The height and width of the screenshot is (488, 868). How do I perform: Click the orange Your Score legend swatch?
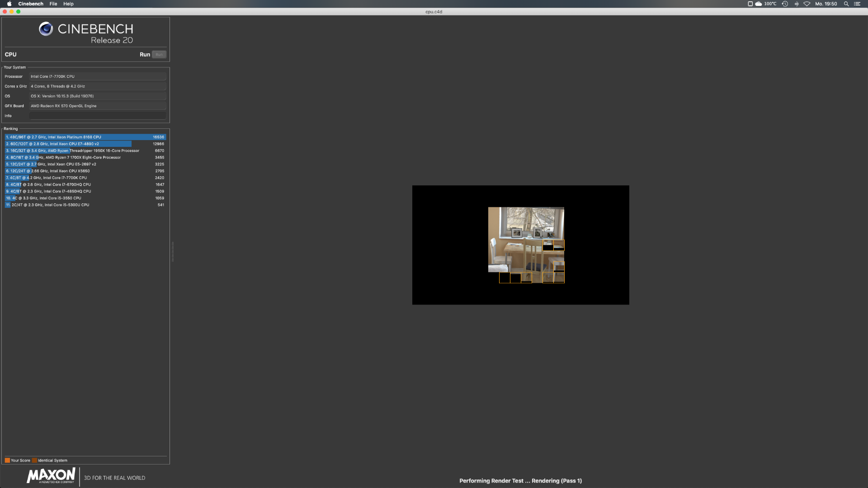pos(7,460)
